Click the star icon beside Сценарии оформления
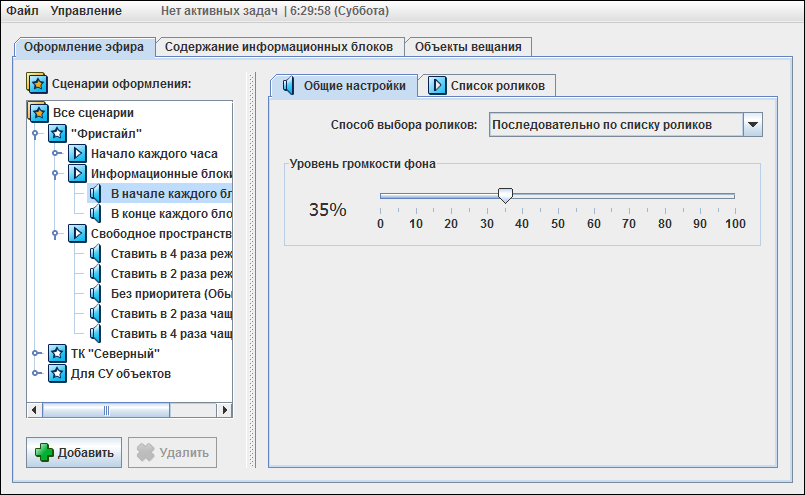The width and height of the screenshot is (805, 495). [x=36, y=83]
